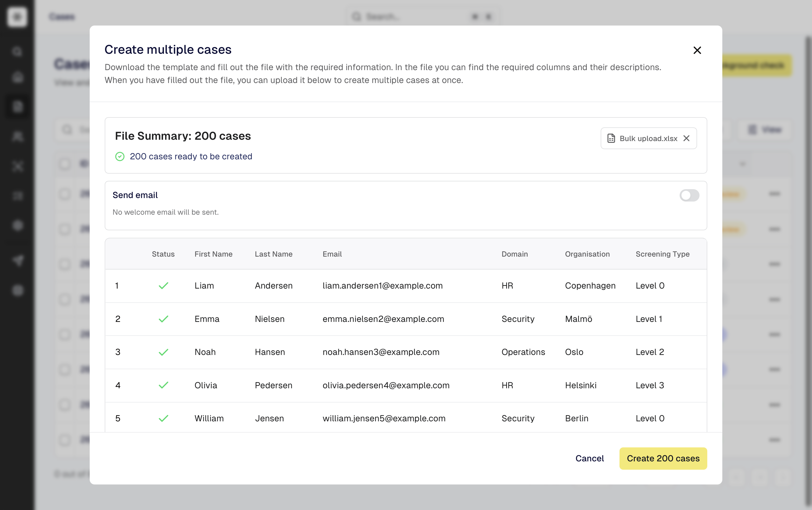Click the Bulk upload.xlsx file icon

tap(611, 138)
